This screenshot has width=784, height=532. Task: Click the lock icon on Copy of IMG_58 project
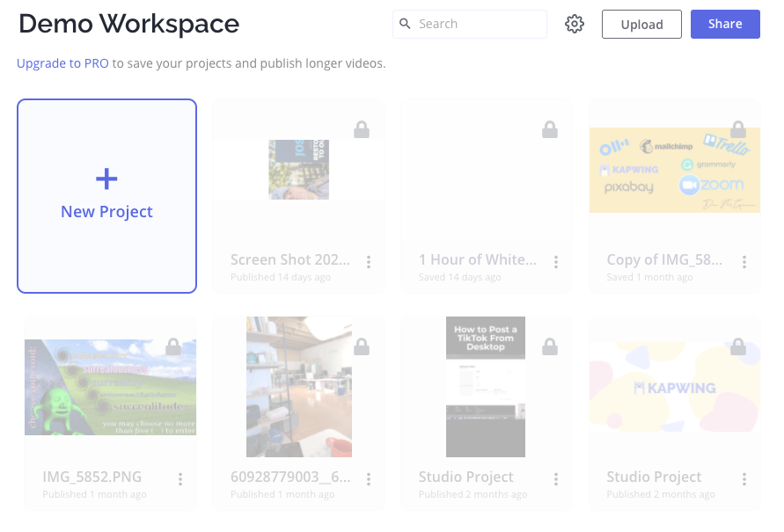point(738,130)
